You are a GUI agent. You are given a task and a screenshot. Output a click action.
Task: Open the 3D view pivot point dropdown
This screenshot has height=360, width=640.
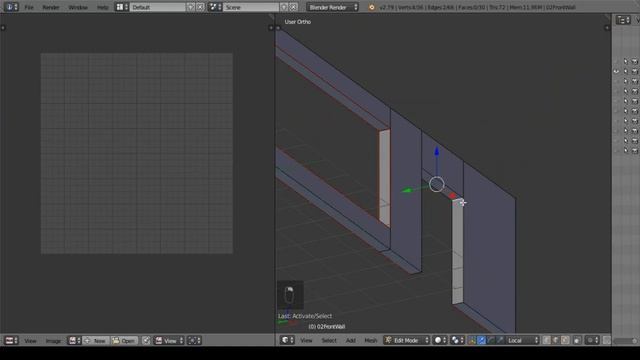(457, 340)
